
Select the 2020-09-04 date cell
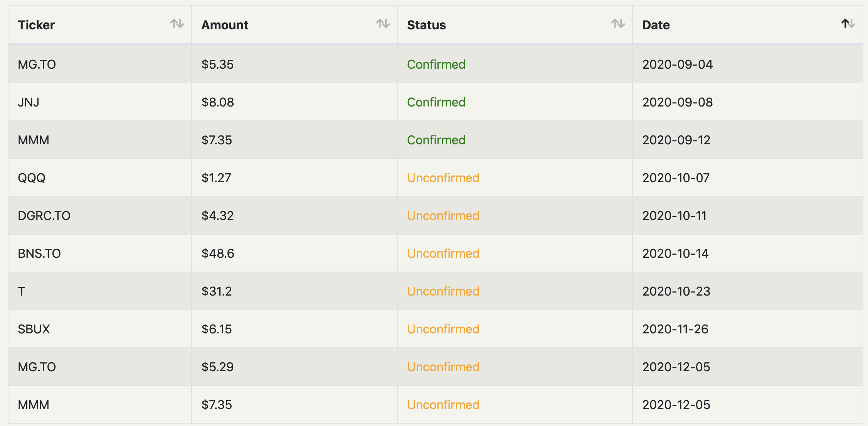(x=677, y=64)
